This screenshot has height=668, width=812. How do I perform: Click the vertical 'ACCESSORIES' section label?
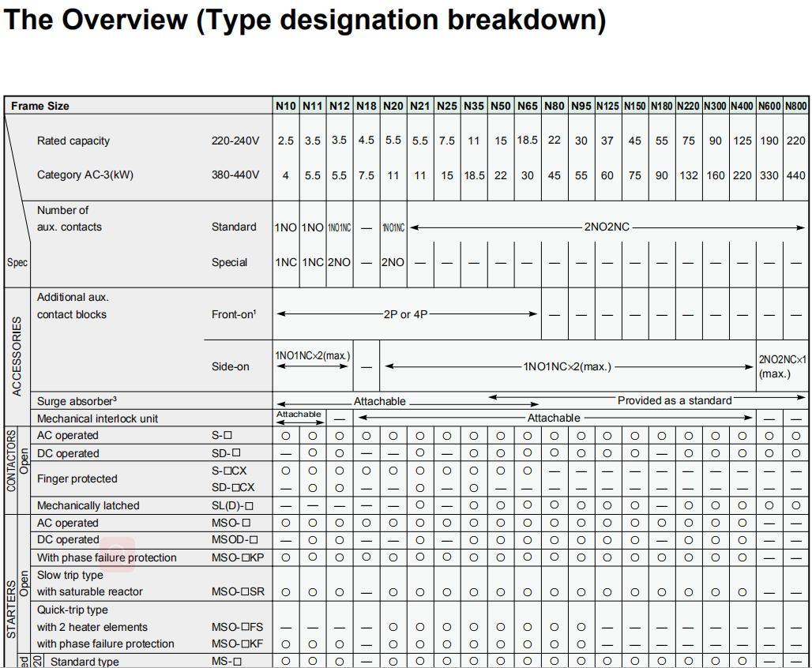click(17, 356)
